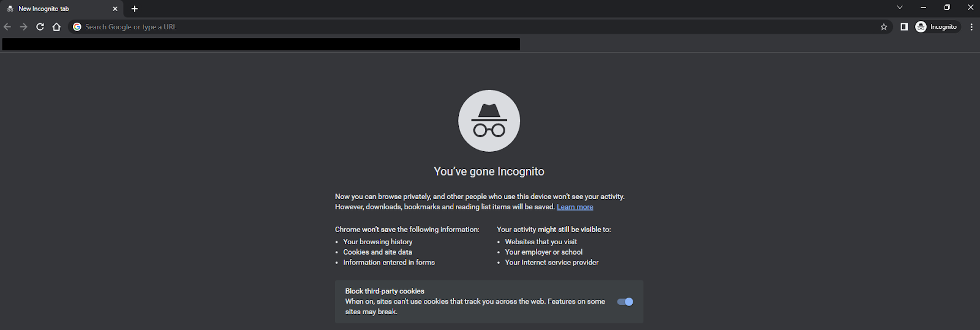Restore down the Chrome window
Image resolution: width=980 pixels, height=330 pixels.
(947, 8)
